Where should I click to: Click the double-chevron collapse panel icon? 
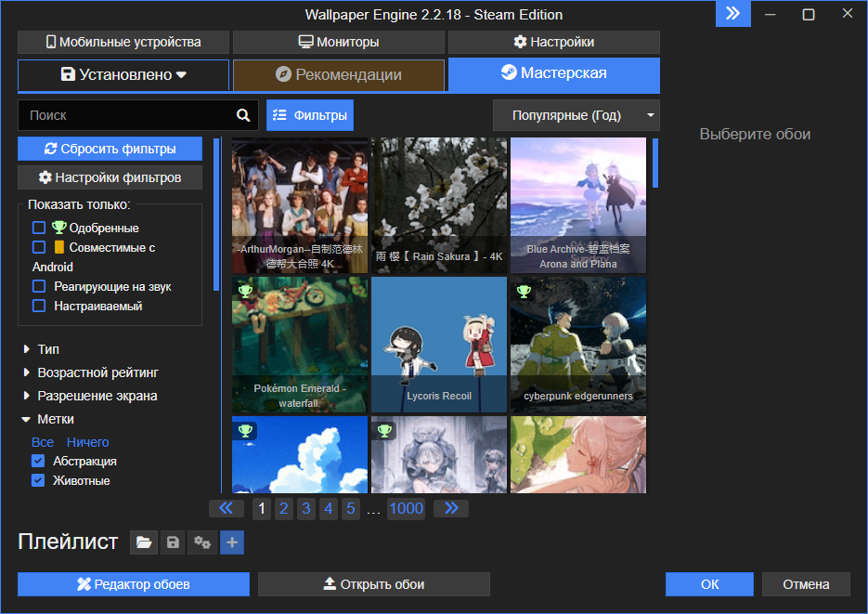click(x=733, y=14)
